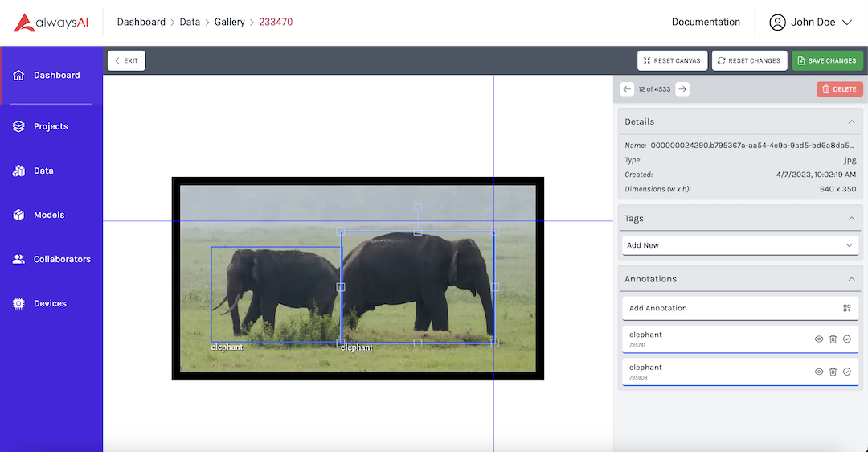Viewport: 868px width, 452px height.
Task: Click the bottom-middle handle of selected box
Action: [x=418, y=343]
